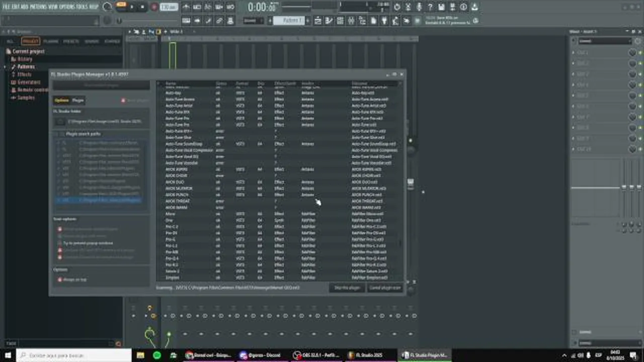Toggle the green enable light of Slot 1
Image resolution: width=644 pixels, height=362 pixels.
(x=640, y=53)
